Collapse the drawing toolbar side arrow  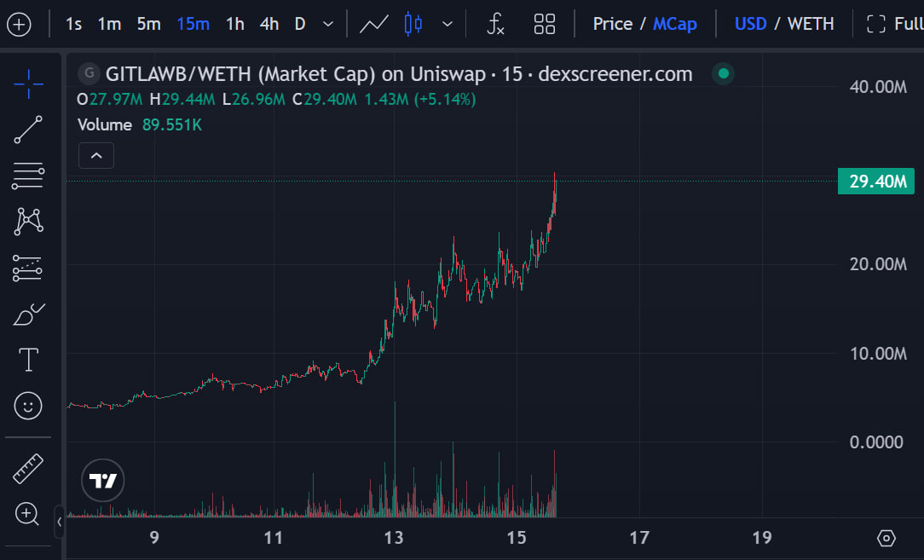tap(59, 522)
